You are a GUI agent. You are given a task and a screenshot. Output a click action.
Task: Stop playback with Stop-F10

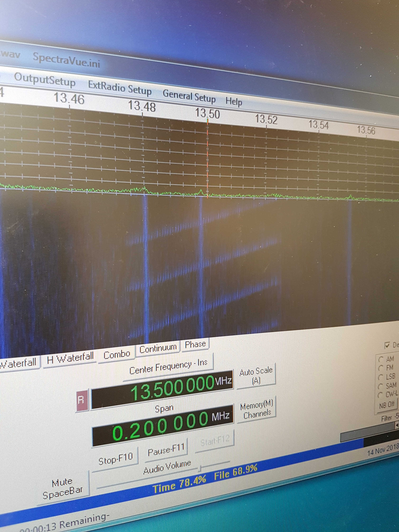[115, 459]
